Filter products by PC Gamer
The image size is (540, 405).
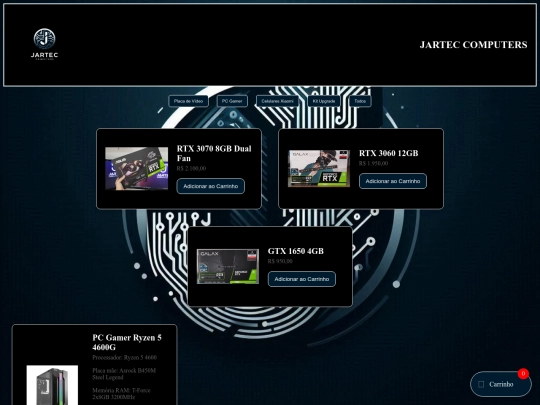click(x=232, y=101)
